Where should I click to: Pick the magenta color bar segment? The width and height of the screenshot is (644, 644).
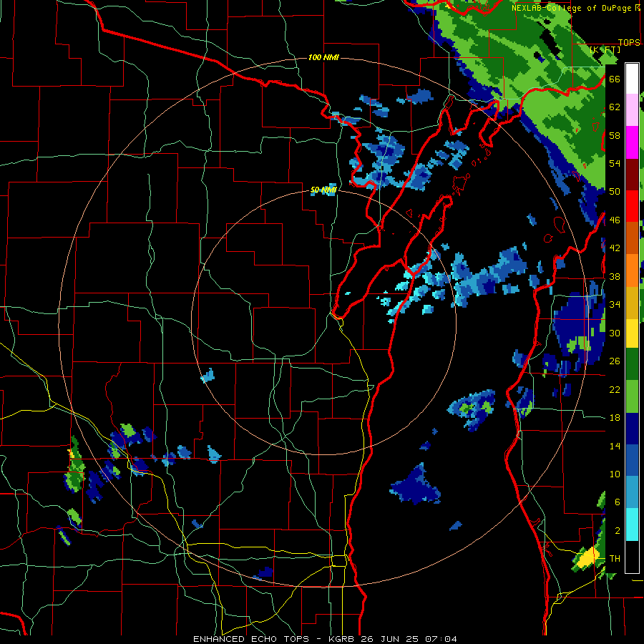coord(632,142)
